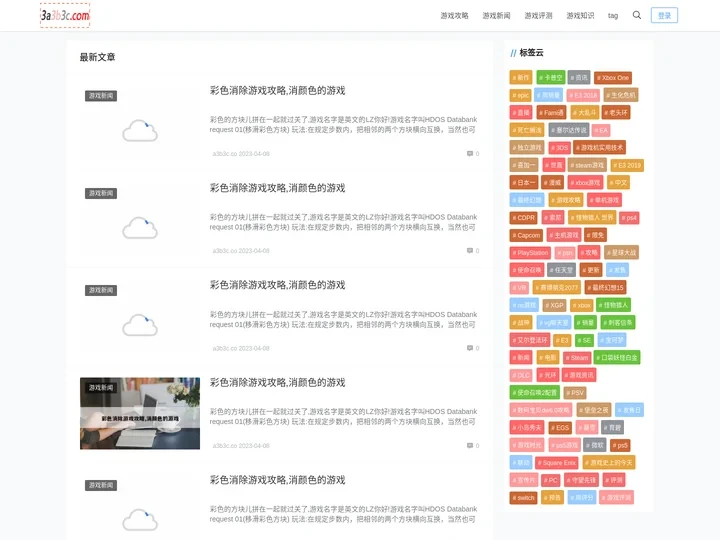Select the 主机游戏 tag
Screen dimensions: 720x540
point(563,235)
